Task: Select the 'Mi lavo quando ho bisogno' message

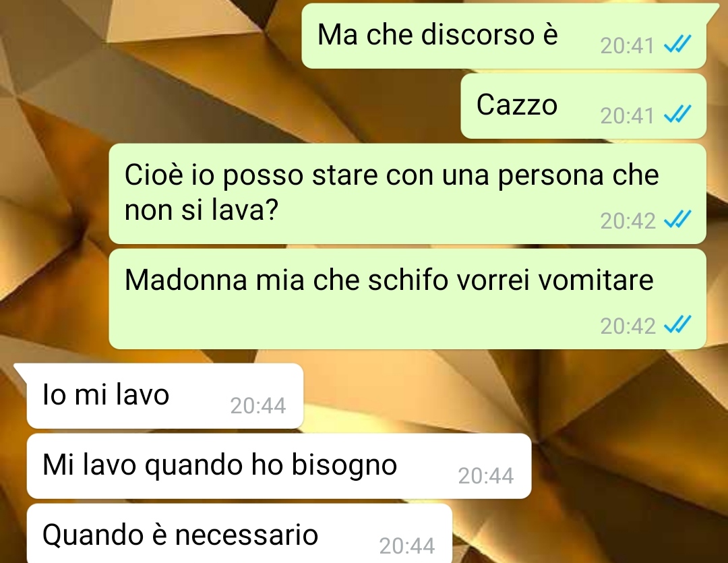Action: coord(279,466)
